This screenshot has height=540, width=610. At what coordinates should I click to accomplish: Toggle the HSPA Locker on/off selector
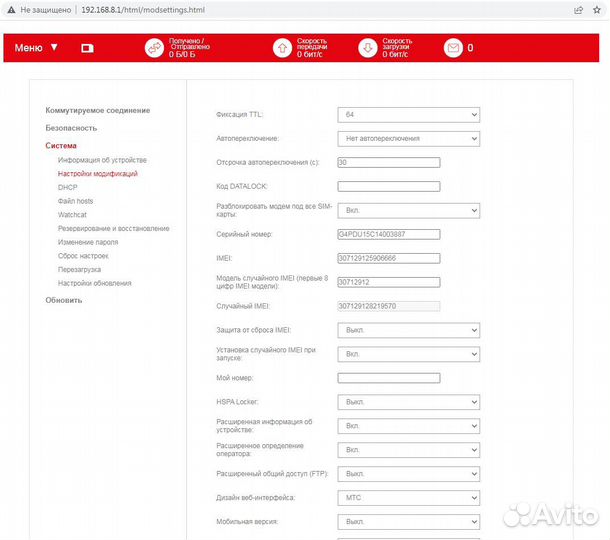pyautogui.click(x=408, y=402)
